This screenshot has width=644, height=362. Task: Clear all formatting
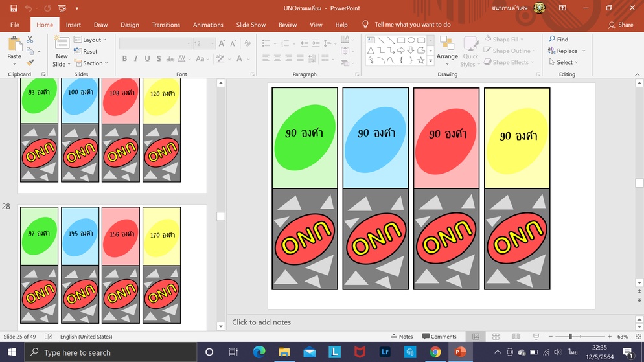(x=247, y=43)
